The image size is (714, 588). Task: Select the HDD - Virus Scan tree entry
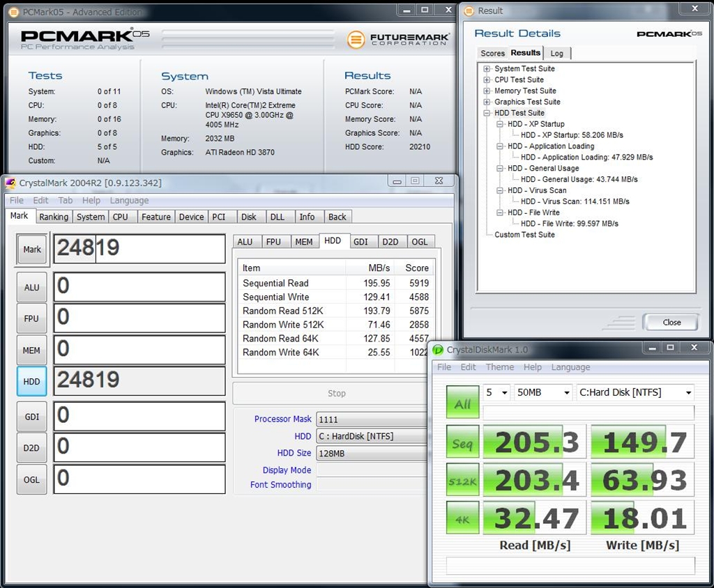(x=537, y=190)
